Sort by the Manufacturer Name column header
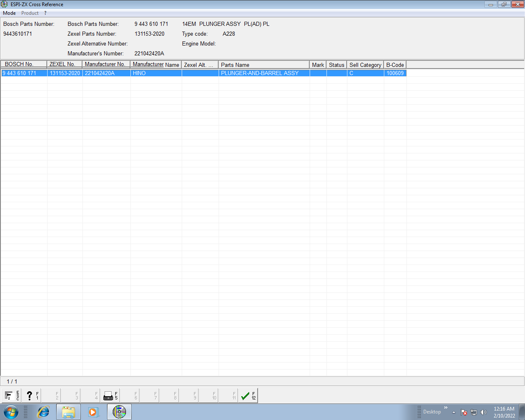525x420 pixels. point(156,65)
